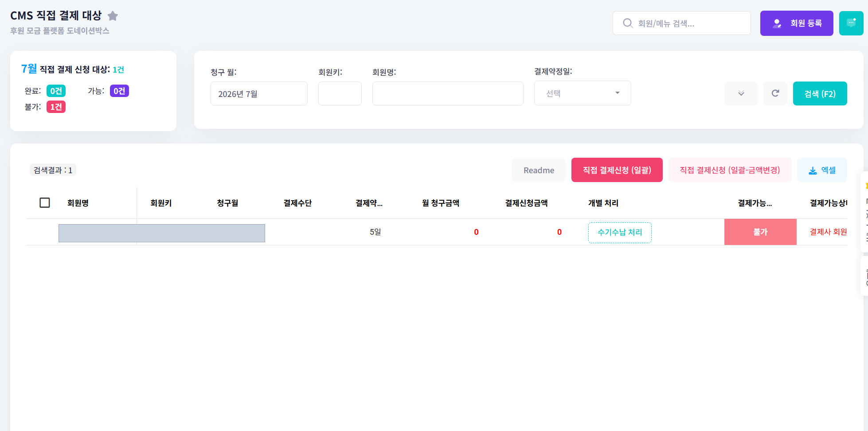Click the 회원명 input field
Screen dimensions: 868x431
click(x=448, y=93)
